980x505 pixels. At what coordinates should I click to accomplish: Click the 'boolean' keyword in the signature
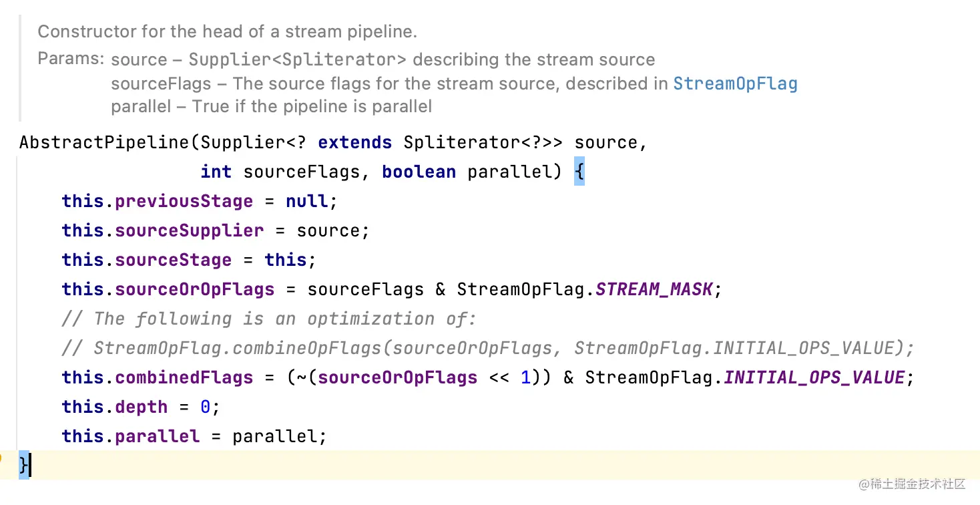click(419, 172)
